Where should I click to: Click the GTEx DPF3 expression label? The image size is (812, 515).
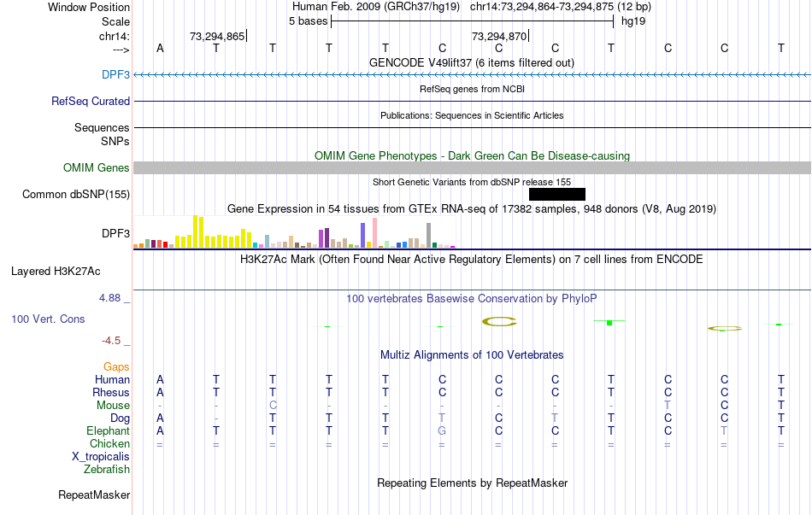(x=115, y=233)
